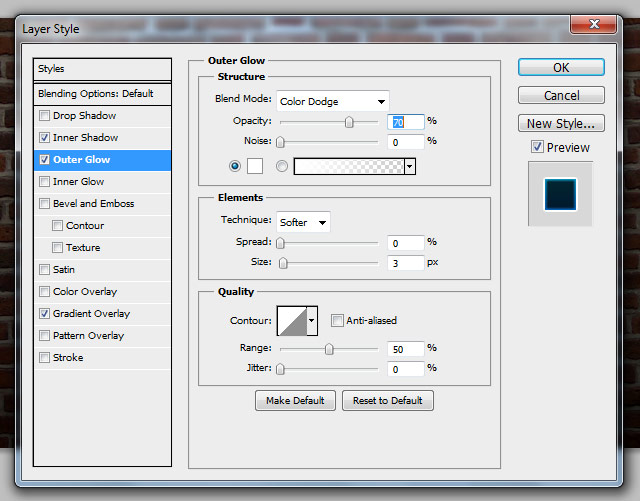Click the Spread slider handle

(x=280, y=243)
